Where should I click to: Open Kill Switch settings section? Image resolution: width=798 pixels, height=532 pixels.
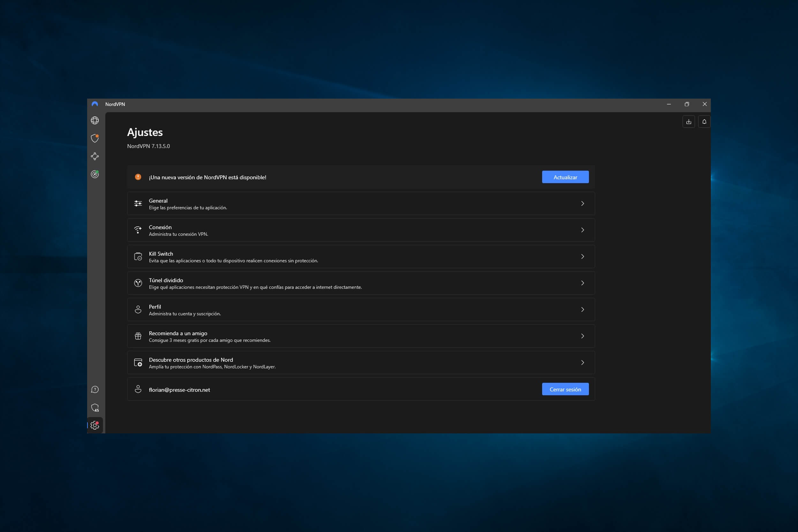(361, 257)
